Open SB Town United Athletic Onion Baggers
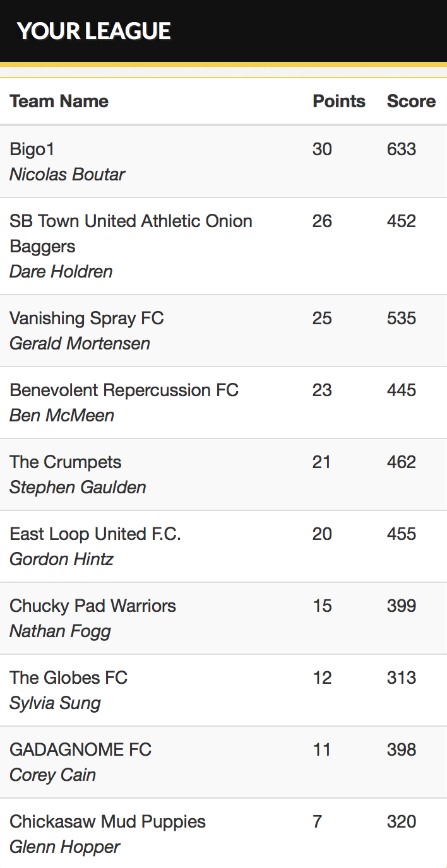Viewport: 447px width, 868px height. (131, 233)
